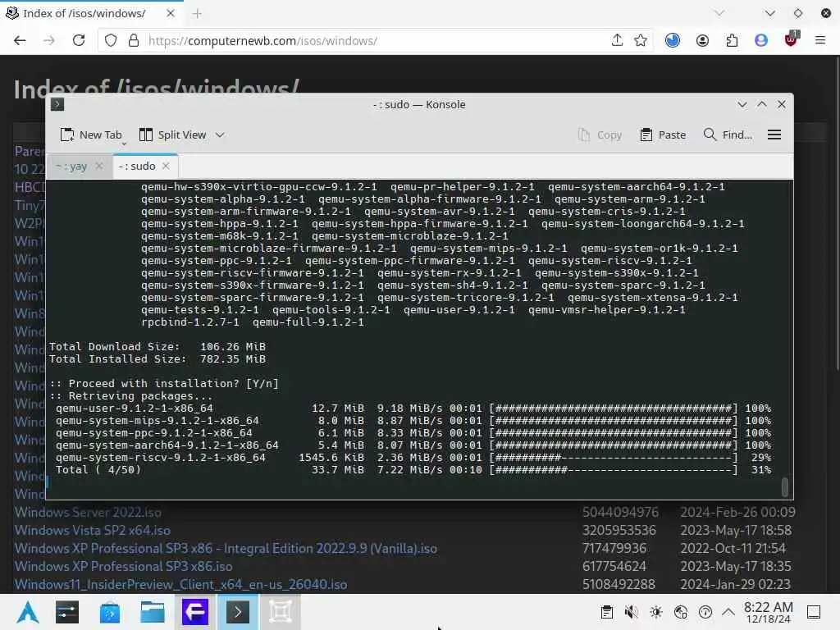Screen dimensions: 840x630
Task: Select the sudo Konsole tab
Action: point(137,166)
